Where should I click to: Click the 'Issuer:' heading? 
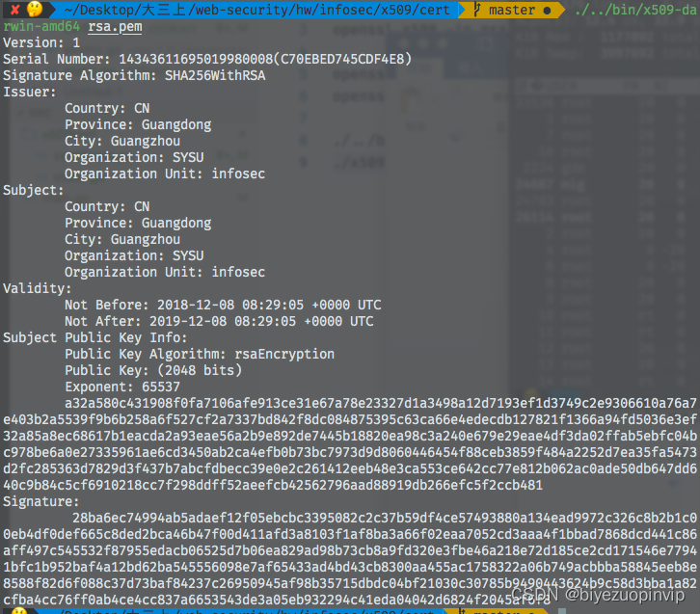click(x=30, y=92)
